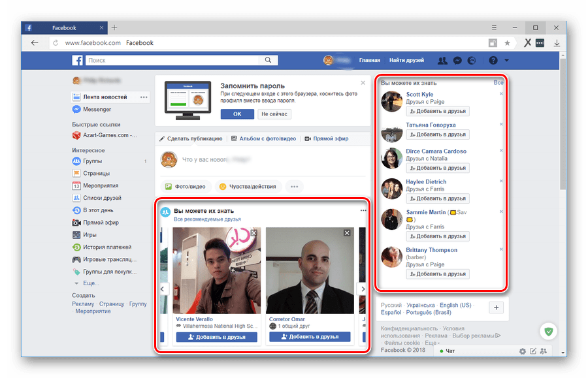This screenshot has height=378, width=588.
Task: Open the notifications globe icon
Action: click(472, 61)
